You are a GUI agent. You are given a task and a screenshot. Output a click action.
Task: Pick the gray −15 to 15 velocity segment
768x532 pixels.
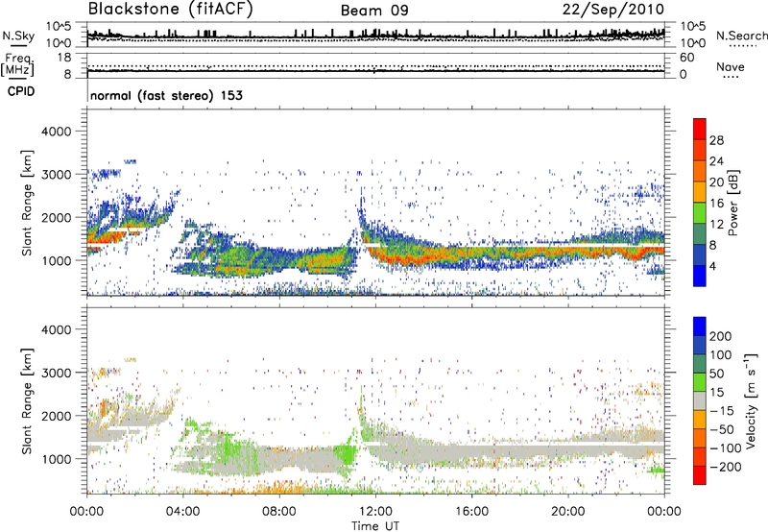coord(700,401)
